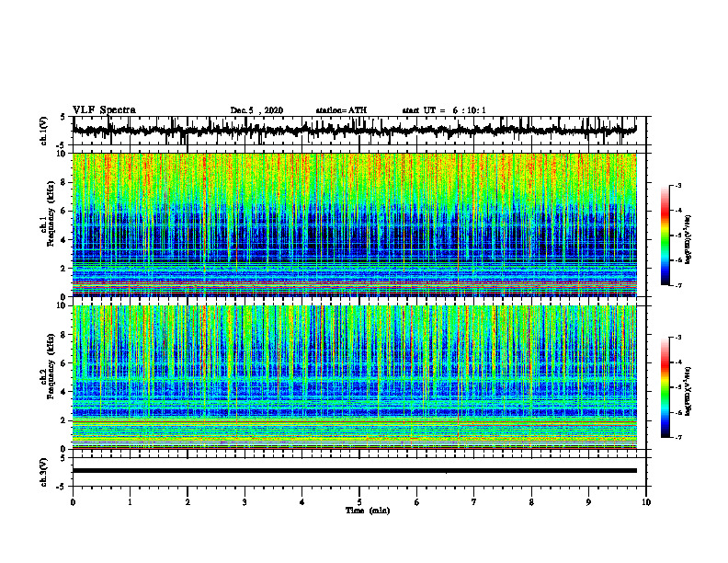Click time axis tick label "9"

(588, 502)
